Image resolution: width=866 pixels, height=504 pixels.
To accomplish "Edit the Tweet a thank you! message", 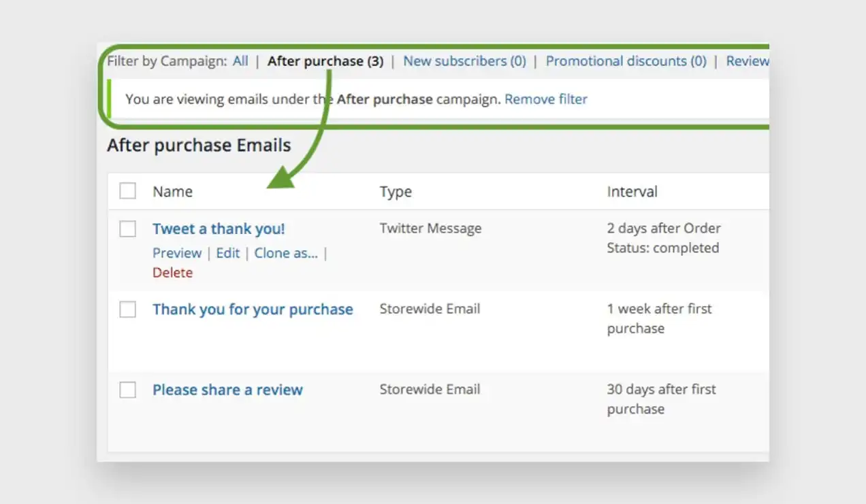I will pyautogui.click(x=228, y=253).
